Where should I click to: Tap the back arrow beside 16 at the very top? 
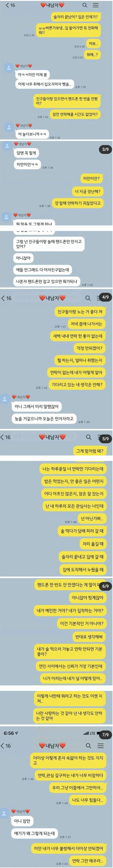7,5
